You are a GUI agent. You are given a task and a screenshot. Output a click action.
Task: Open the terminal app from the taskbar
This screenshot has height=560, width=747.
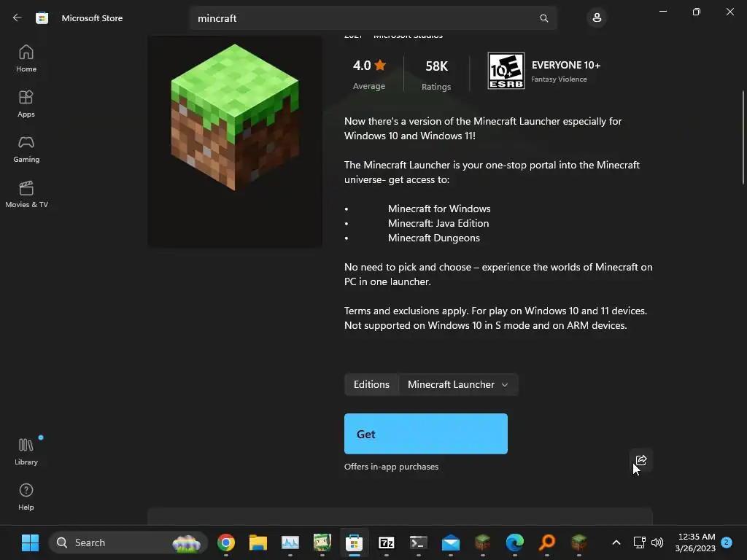coord(418,542)
